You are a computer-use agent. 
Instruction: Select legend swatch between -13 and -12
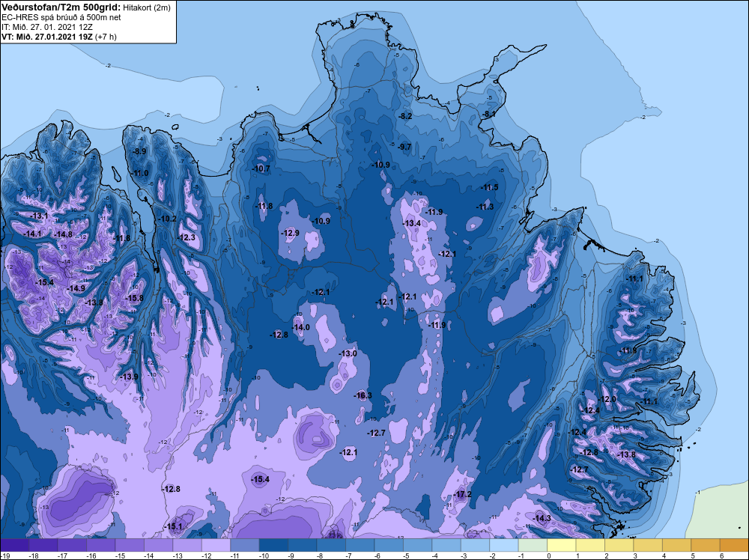point(187,545)
